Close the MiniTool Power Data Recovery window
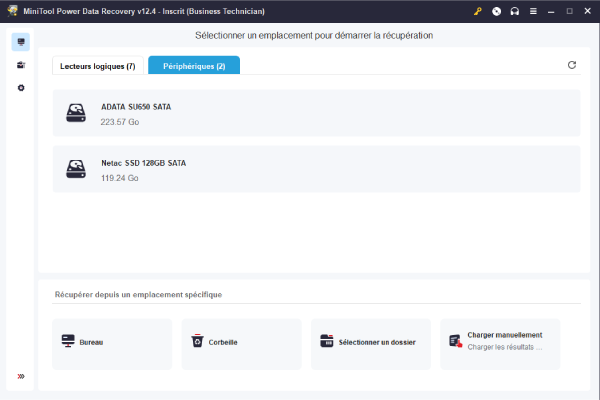This screenshot has height=400, width=600. 588,11
